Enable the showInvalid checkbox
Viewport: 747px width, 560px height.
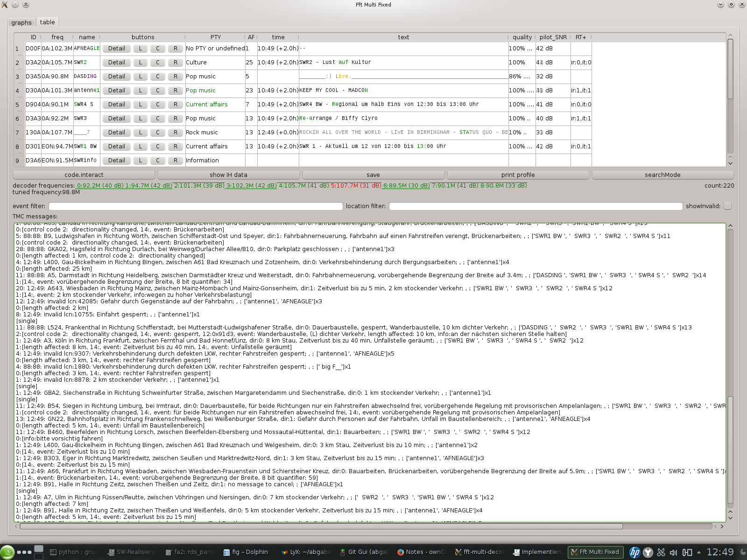(x=727, y=206)
